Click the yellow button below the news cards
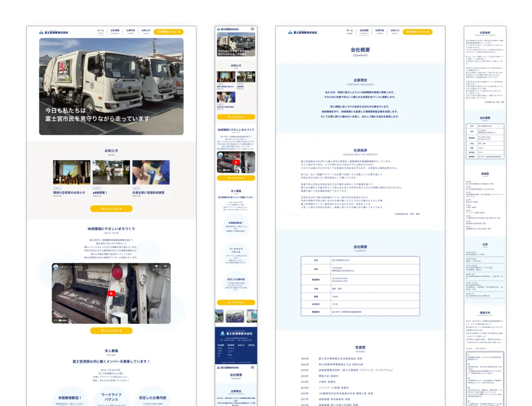 point(111,208)
